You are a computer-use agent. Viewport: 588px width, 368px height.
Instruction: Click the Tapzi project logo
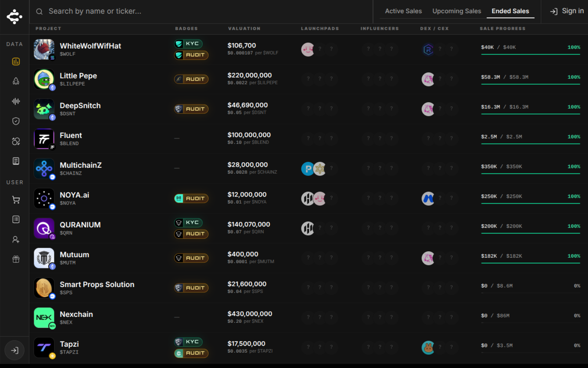pyautogui.click(x=44, y=347)
